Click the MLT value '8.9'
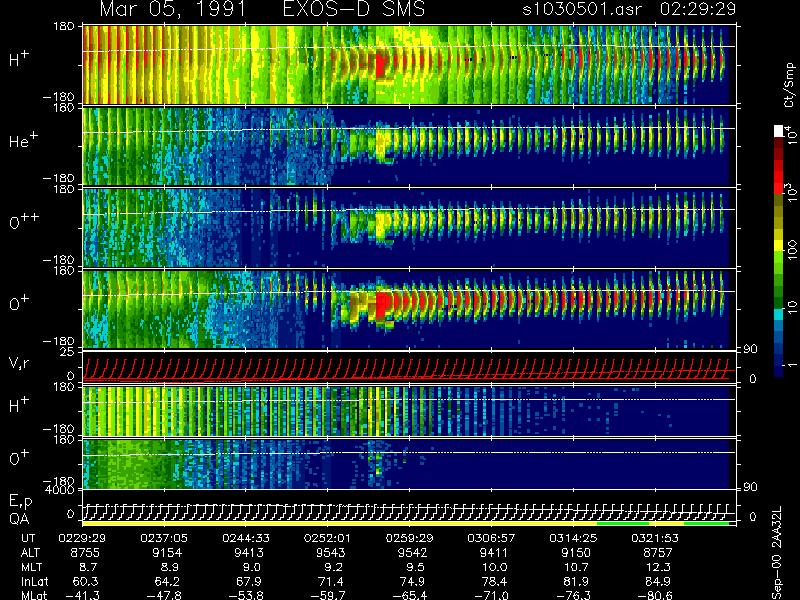 pyautogui.click(x=170, y=567)
